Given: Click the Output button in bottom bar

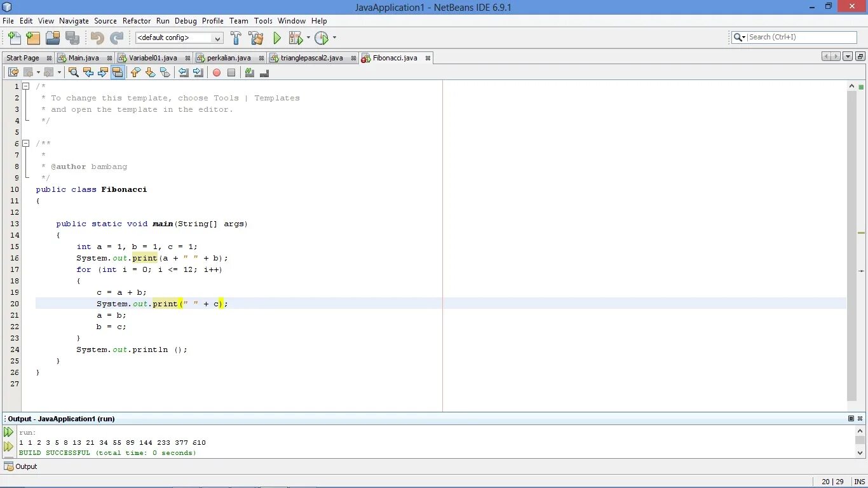Looking at the screenshot, I should (x=21, y=466).
